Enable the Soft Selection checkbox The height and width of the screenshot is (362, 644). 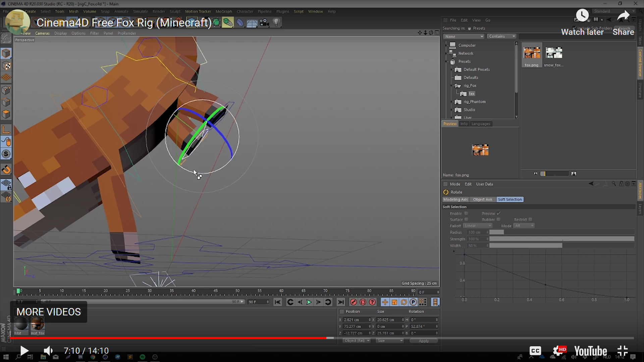click(466, 214)
